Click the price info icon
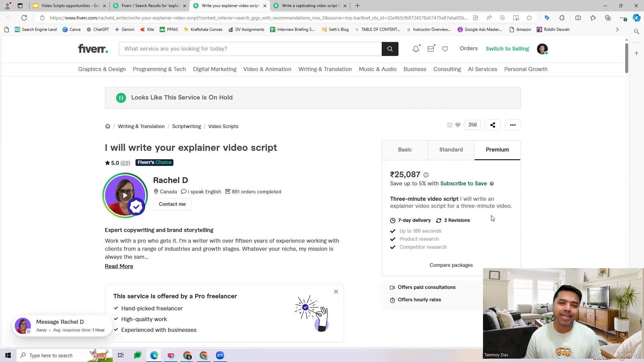The height and width of the screenshot is (362, 644). click(426, 175)
